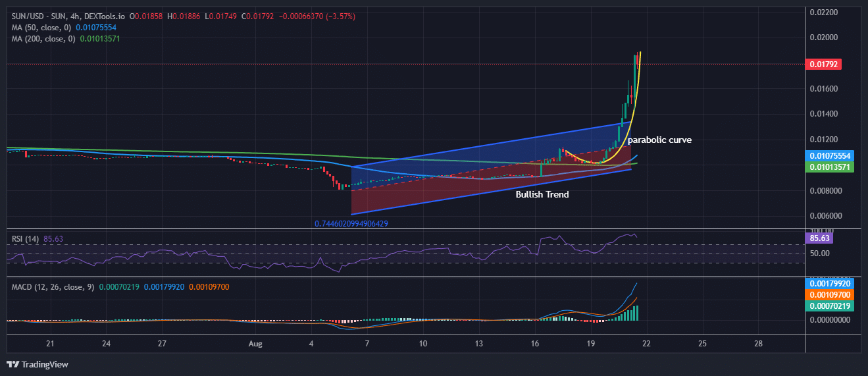Click the RSI (14) indicator label
The width and height of the screenshot is (868, 376).
[x=26, y=238]
